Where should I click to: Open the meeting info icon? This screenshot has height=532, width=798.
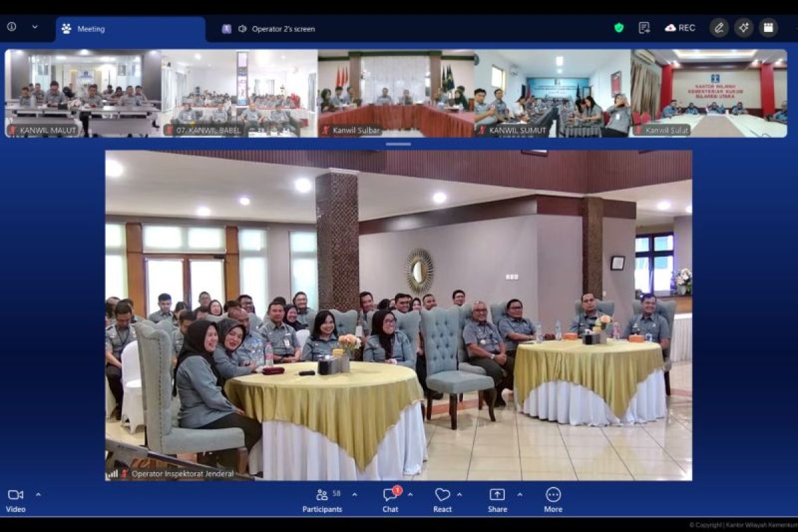pyautogui.click(x=12, y=27)
